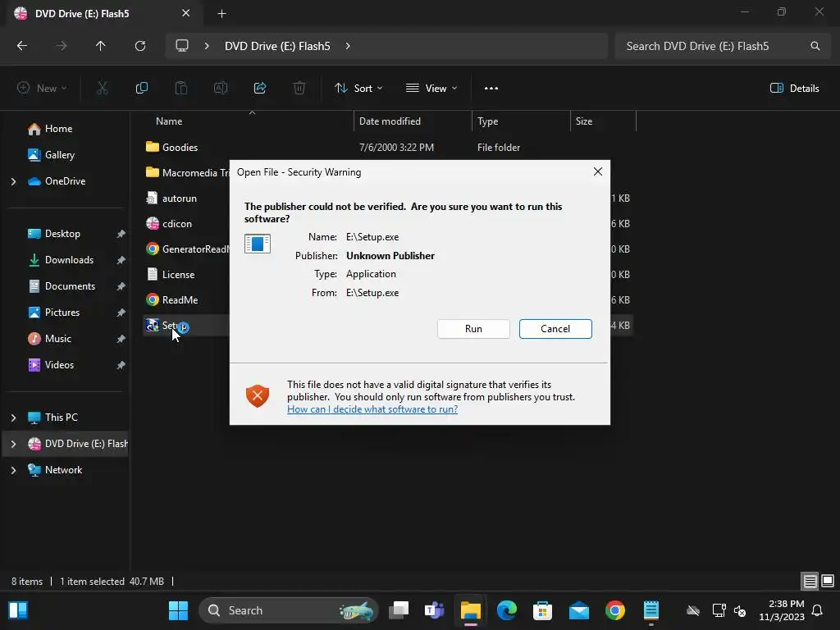Image resolution: width=840 pixels, height=630 pixels.
Task: Open Notepad from the taskbar
Action: coord(651,610)
